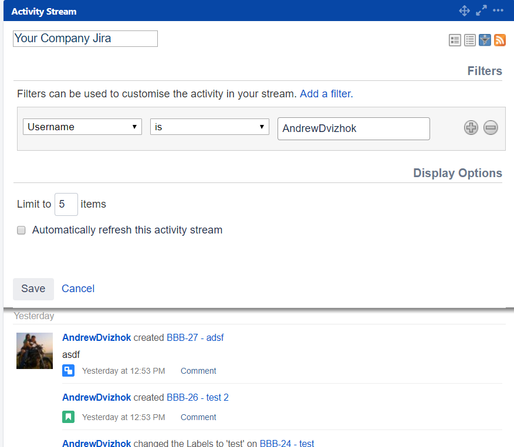Click the username value field AndrewDvizhok

354,129
